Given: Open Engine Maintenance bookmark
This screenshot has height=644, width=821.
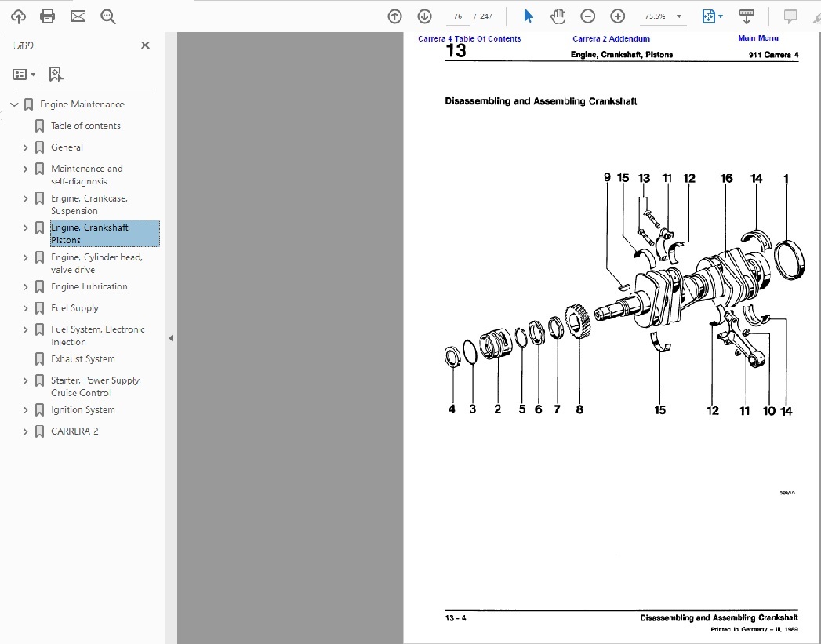Looking at the screenshot, I should 82,104.
